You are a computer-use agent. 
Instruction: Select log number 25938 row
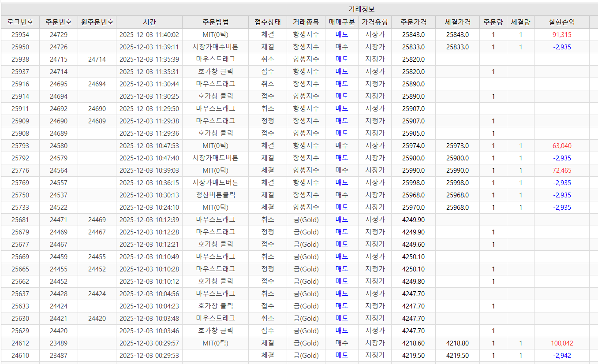[299, 59]
